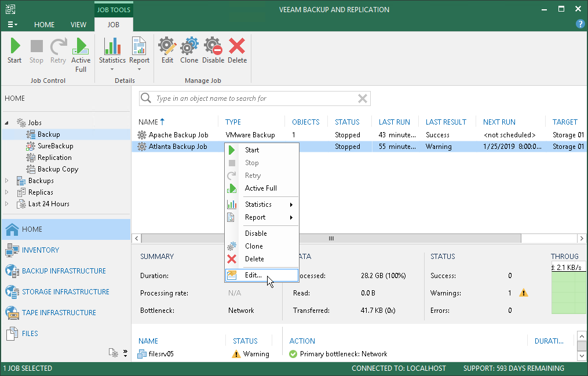
Task: Choose Start from the context menu
Action: tap(262, 150)
